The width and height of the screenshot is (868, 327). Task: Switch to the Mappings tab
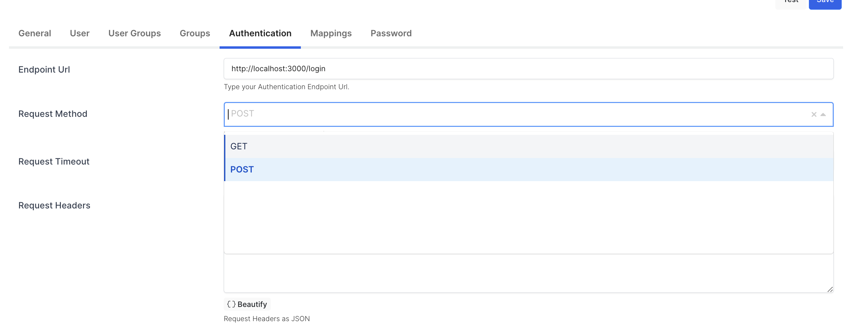(x=331, y=33)
